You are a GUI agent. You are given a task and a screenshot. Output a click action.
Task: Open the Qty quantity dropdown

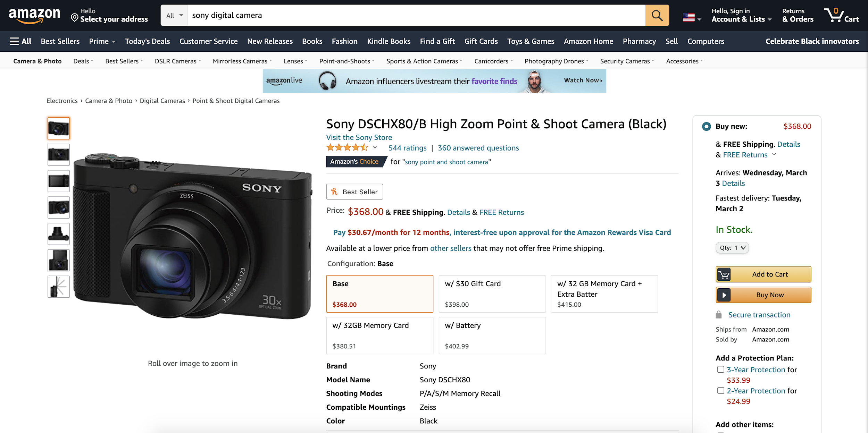pyautogui.click(x=732, y=248)
